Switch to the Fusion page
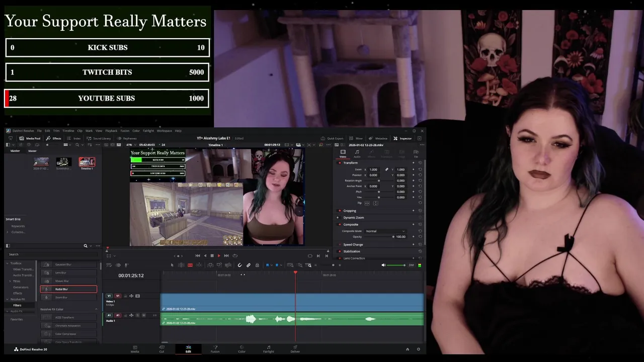644x362 pixels. point(215,348)
